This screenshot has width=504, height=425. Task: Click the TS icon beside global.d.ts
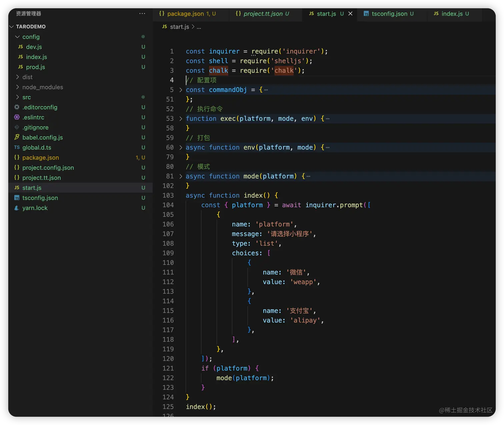[x=17, y=147]
